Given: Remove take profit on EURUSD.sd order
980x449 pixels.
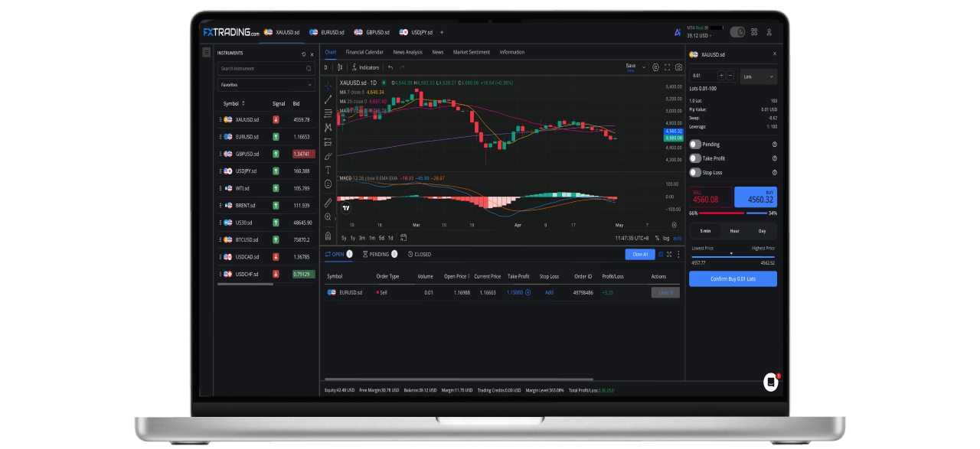Looking at the screenshot, I should click(x=528, y=292).
